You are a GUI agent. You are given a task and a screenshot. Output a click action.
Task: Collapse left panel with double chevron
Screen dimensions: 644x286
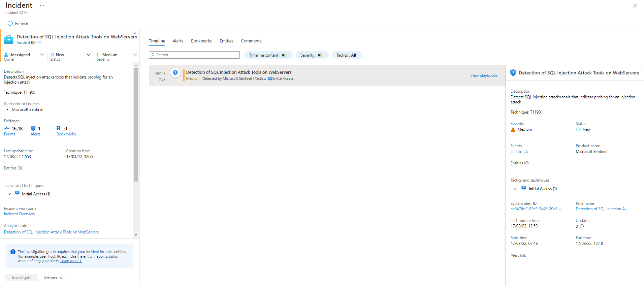point(135,33)
